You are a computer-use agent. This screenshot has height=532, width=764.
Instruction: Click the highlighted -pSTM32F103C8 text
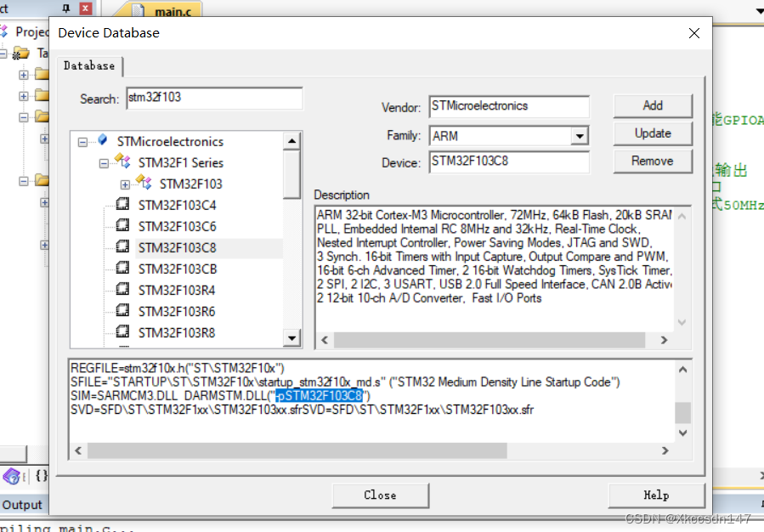(320, 395)
